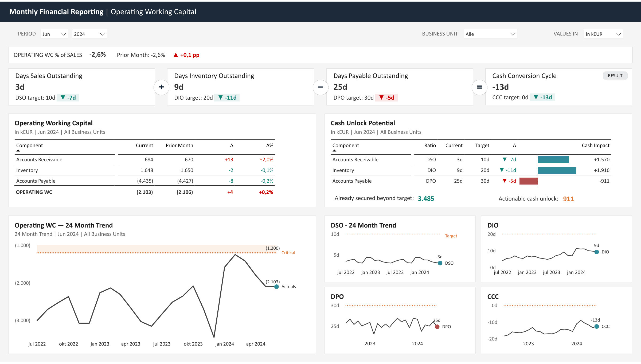Click the Target label on DSO trend chart

tap(451, 236)
